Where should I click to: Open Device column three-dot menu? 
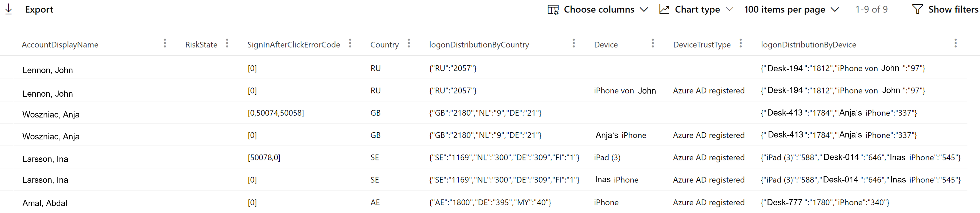point(653,43)
